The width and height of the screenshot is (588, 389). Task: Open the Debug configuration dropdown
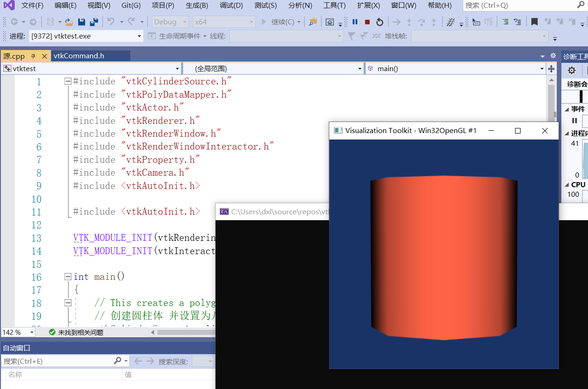click(x=170, y=22)
